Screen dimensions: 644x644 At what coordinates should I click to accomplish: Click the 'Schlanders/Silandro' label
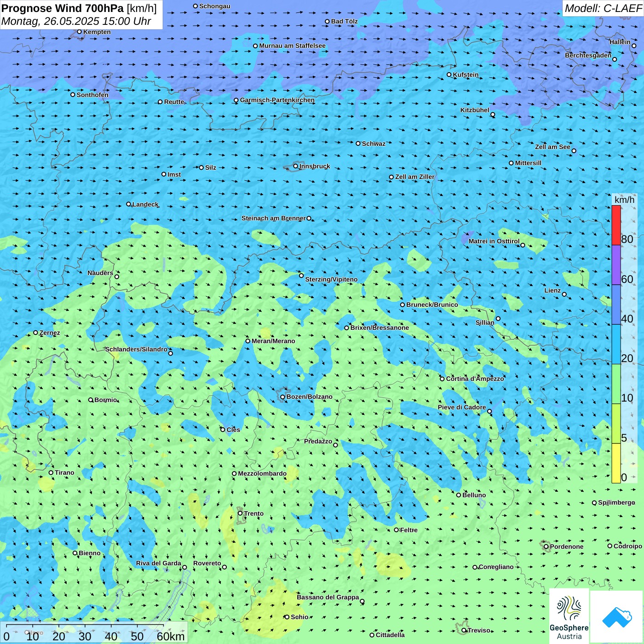point(136,349)
